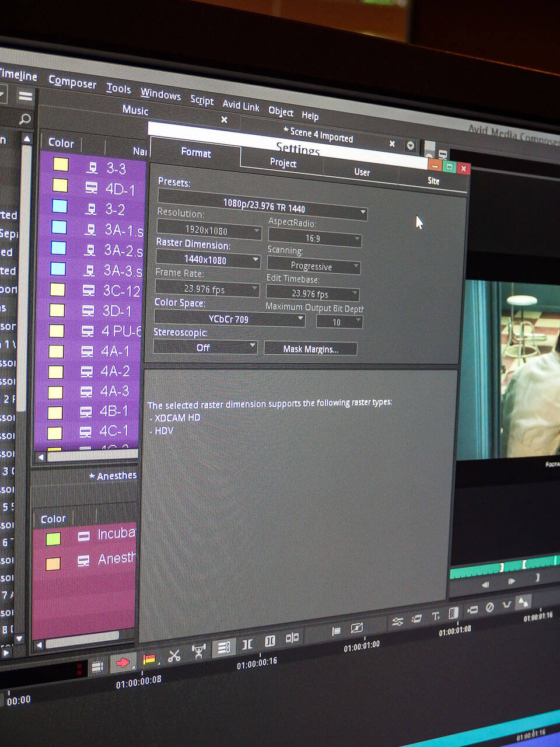The height and width of the screenshot is (747, 560).
Task: Select the red Lift/Overwrite segment arrow tool
Action: tap(123, 662)
